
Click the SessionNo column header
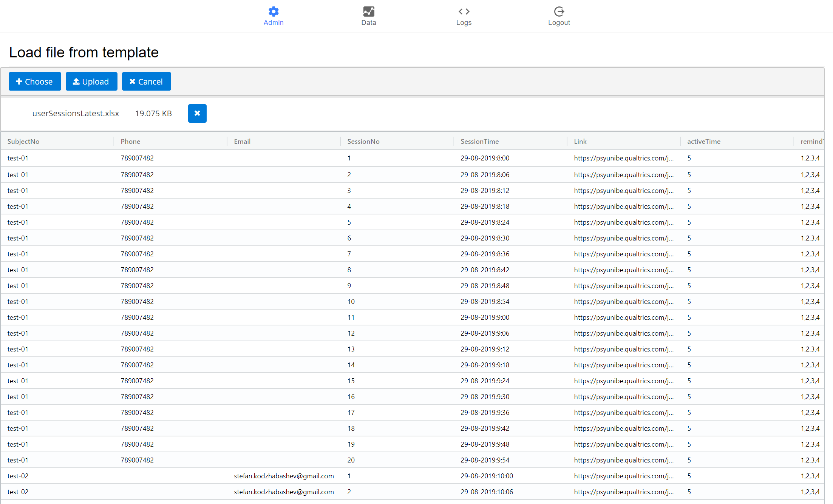point(363,142)
